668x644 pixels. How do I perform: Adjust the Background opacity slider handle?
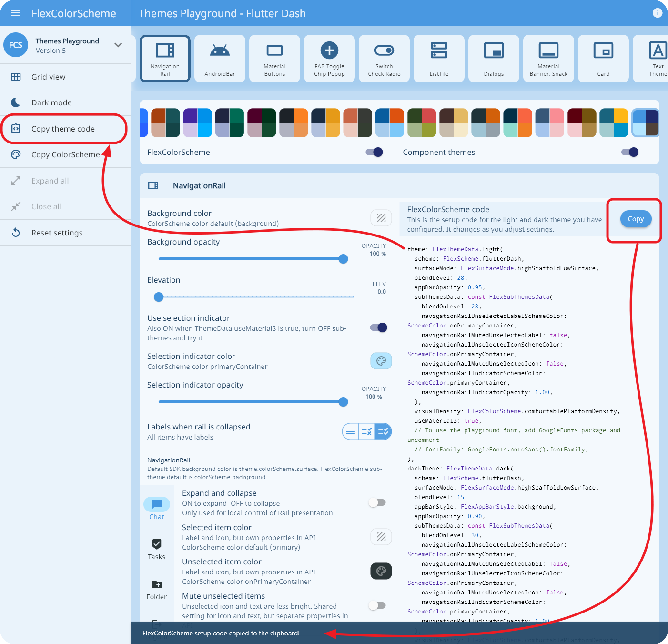[343, 259]
